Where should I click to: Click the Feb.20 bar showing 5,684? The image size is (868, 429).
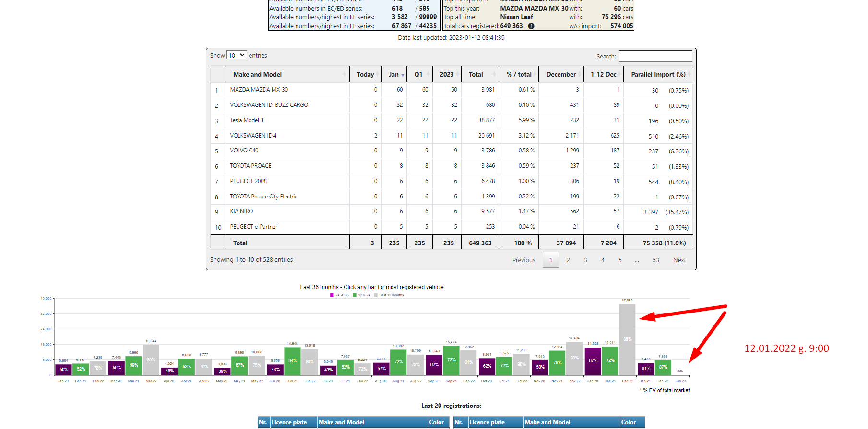63,370
